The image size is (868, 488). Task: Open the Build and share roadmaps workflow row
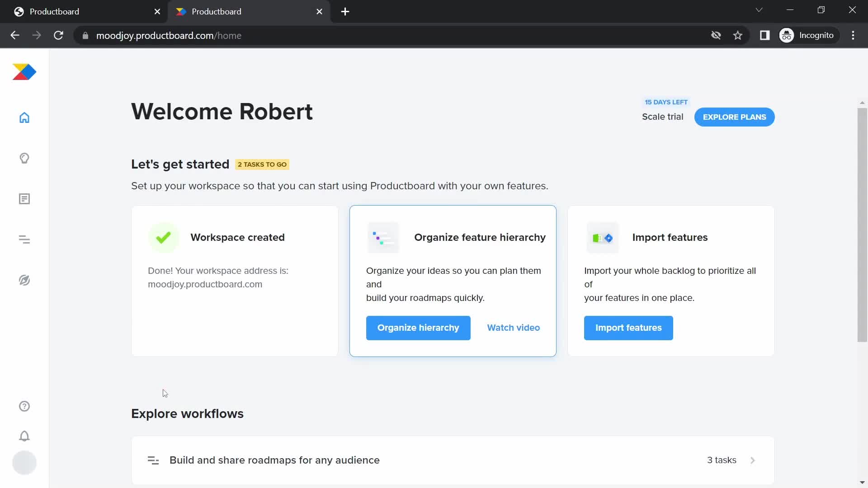click(453, 460)
